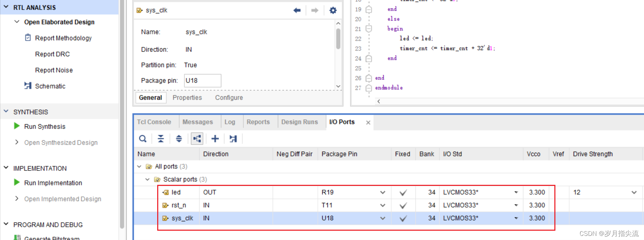Expand Open Implemented Design
This screenshot has width=644, height=240.
pyautogui.click(x=17, y=198)
